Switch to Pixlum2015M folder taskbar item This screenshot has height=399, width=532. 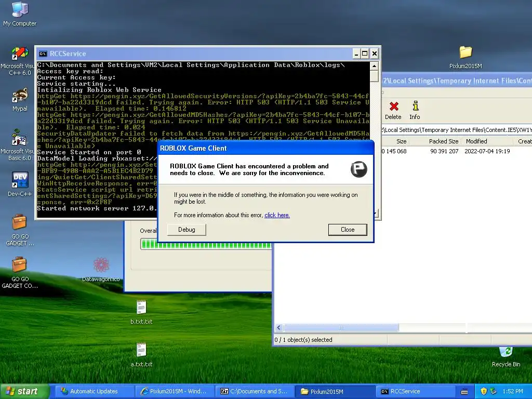336,391
